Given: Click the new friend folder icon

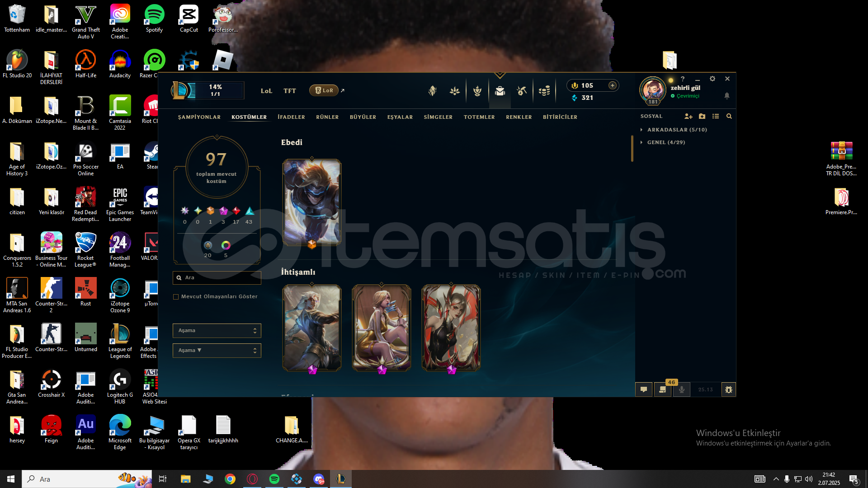Looking at the screenshot, I should pyautogui.click(x=702, y=117).
